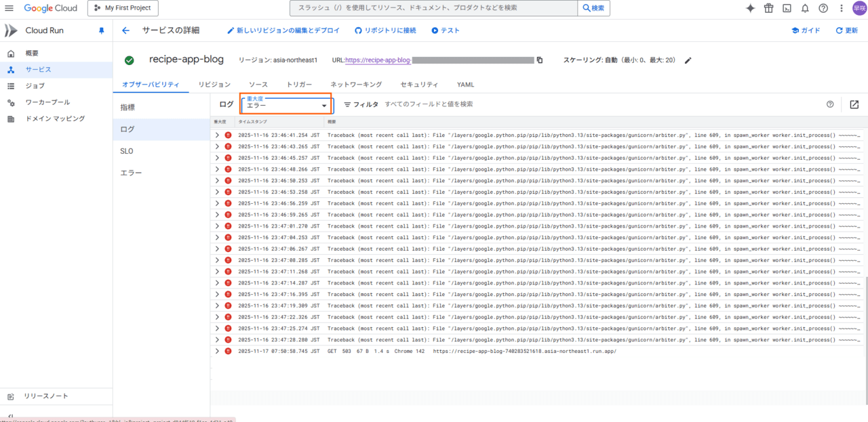Image resolution: width=868 pixels, height=422 pixels.
Task: Open the recipe-app-blog URL link
Action: [378, 60]
